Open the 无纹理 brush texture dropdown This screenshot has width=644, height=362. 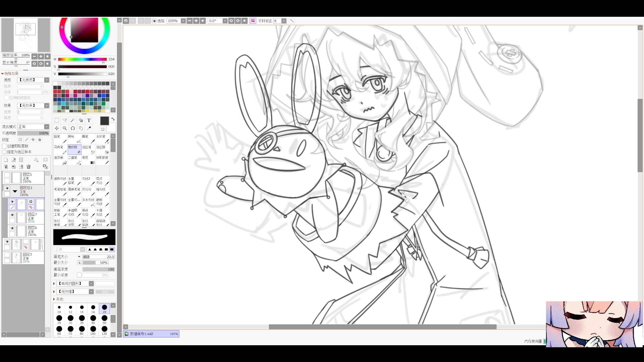(x=91, y=292)
